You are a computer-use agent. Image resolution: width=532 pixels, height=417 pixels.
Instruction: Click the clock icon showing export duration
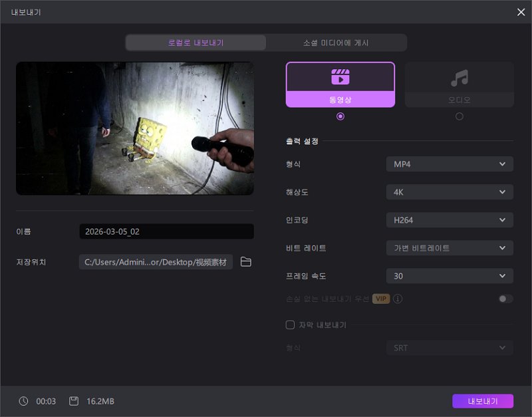[24, 401]
